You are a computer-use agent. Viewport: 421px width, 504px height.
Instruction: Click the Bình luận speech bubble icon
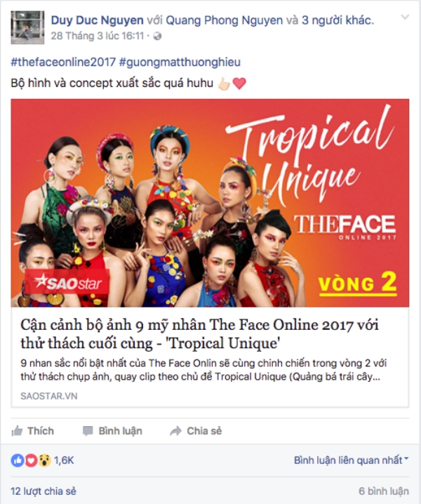(x=88, y=431)
